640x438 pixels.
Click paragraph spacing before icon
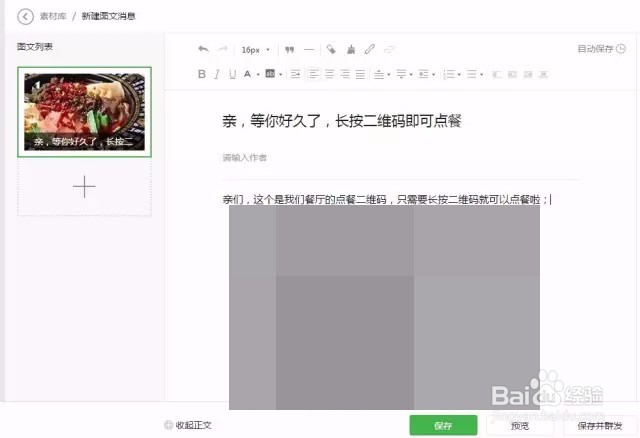[379, 74]
